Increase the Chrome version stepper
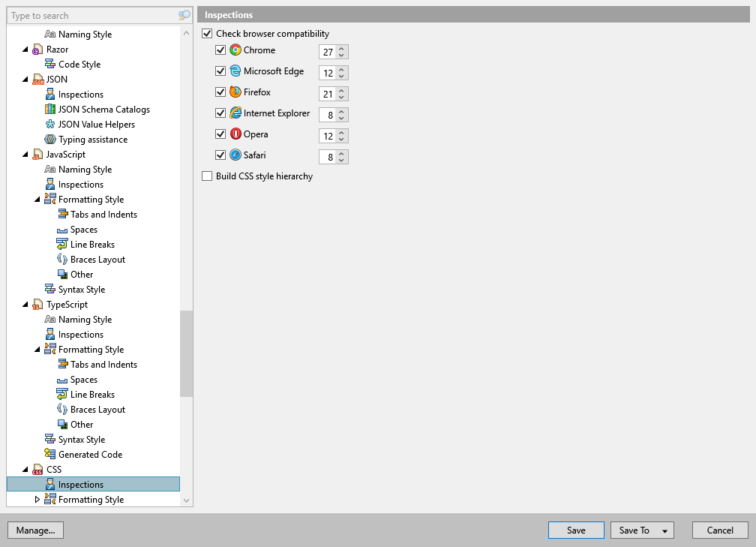 [341, 48]
